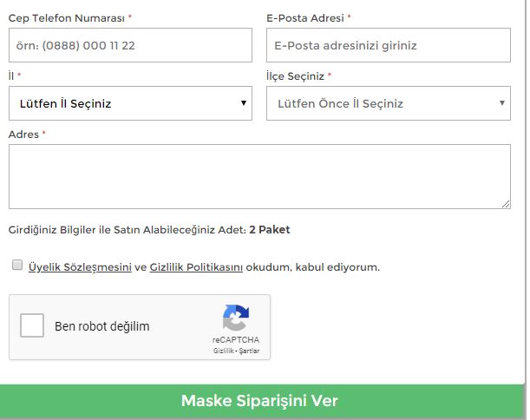530x420 pixels.
Task: Focus the E-Posta adresinizi giriniz field
Action: (x=388, y=45)
